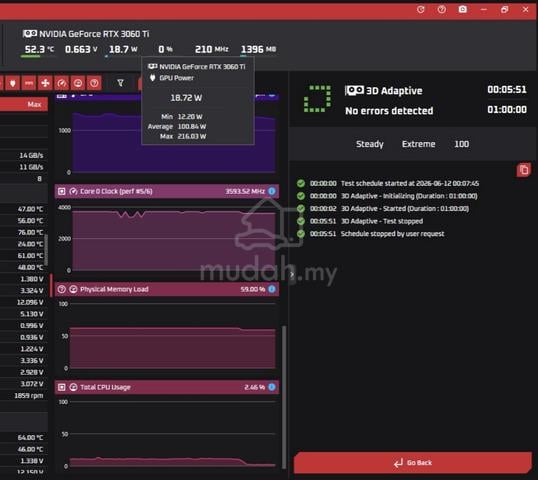The image size is (538, 480).
Task: Click the Go Back button
Action: coord(413,463)
